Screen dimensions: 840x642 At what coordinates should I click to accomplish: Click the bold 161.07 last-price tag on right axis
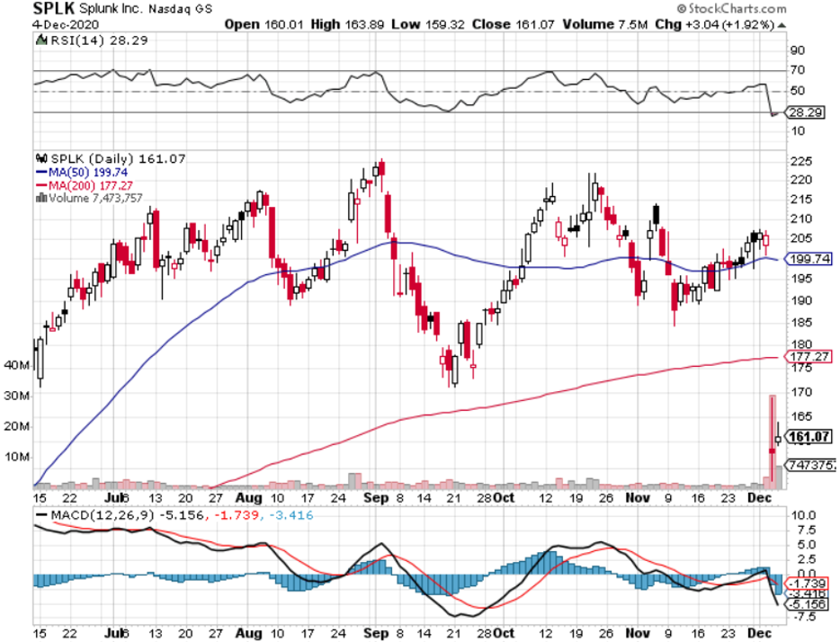809,437
